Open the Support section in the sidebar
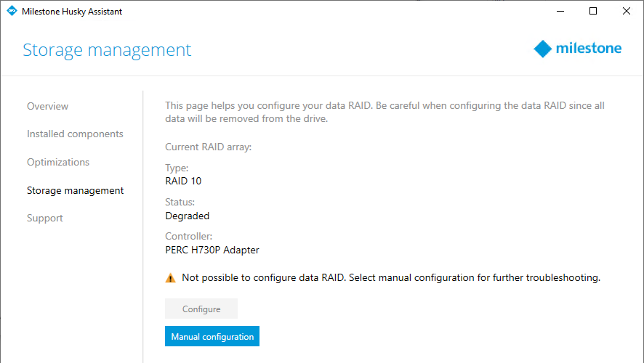This screenshot has width=644, height=363. (x=45, y=218)
